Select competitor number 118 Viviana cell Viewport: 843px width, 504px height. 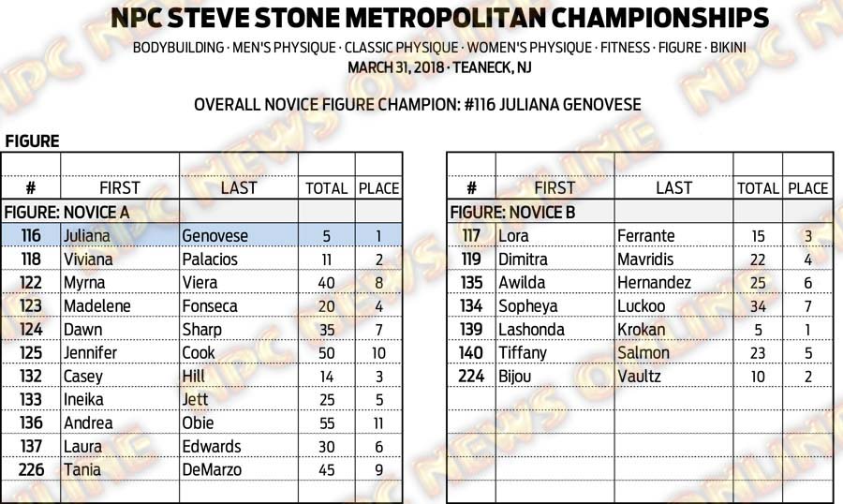coord(88,259)
